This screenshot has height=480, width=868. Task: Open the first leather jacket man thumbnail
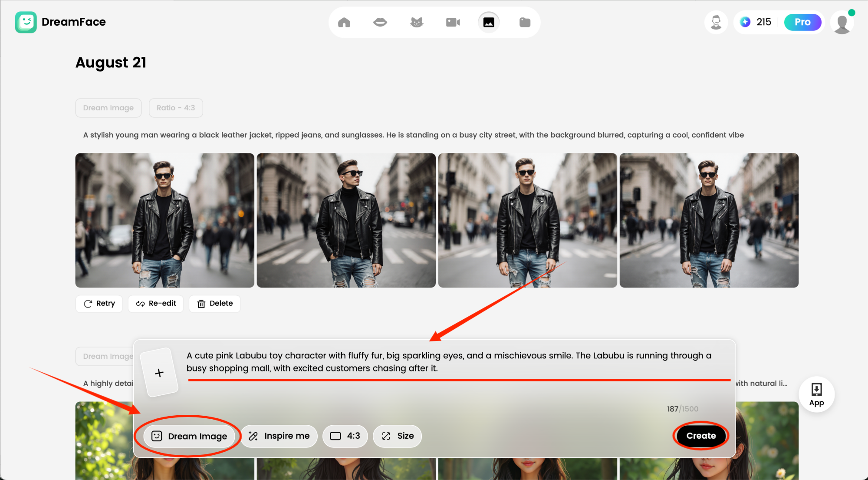tap(165, 220)
